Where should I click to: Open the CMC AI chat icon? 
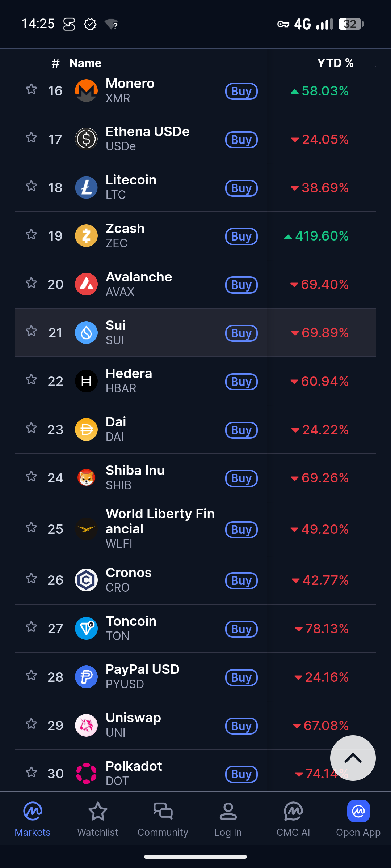point(293,811)
